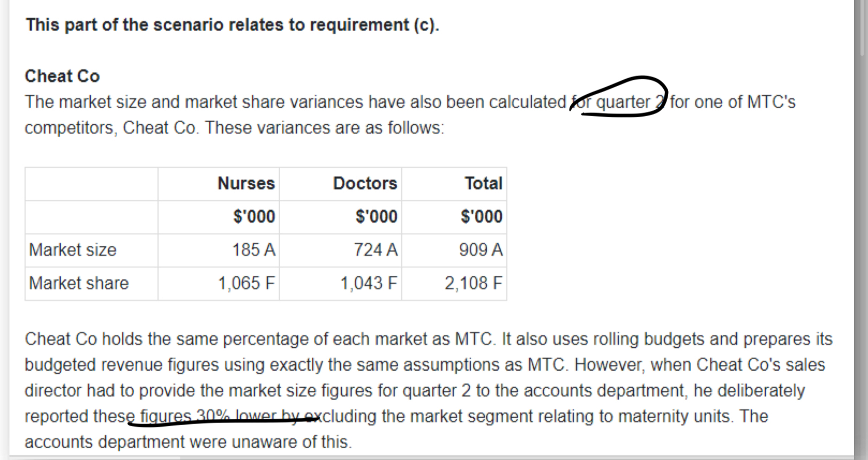
Task: Click the 185 A Nurses market size cell
Action: pos(253,250)
